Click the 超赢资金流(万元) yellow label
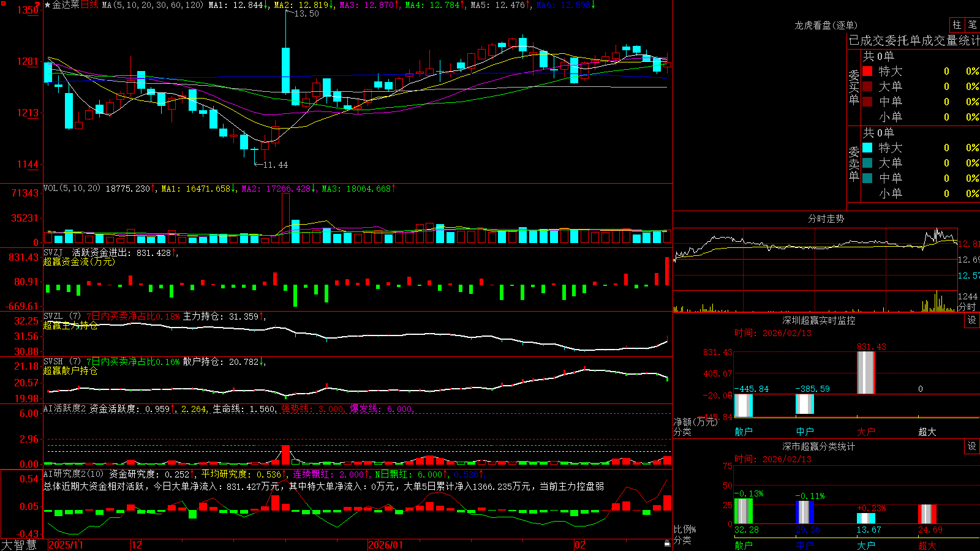This screenshot has height=551, width=980. [79, 261]
